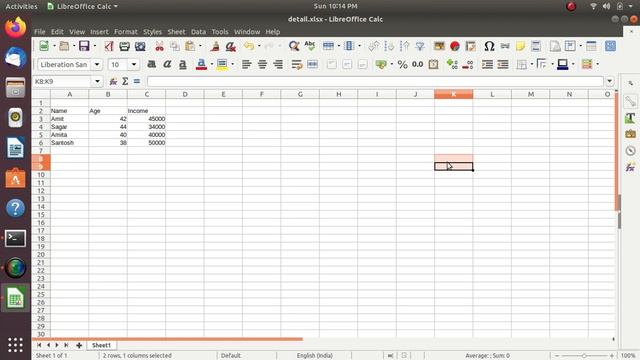The image size is (640, 360).
Task: Click the Format as Percent icon
Action: (402, 64)
